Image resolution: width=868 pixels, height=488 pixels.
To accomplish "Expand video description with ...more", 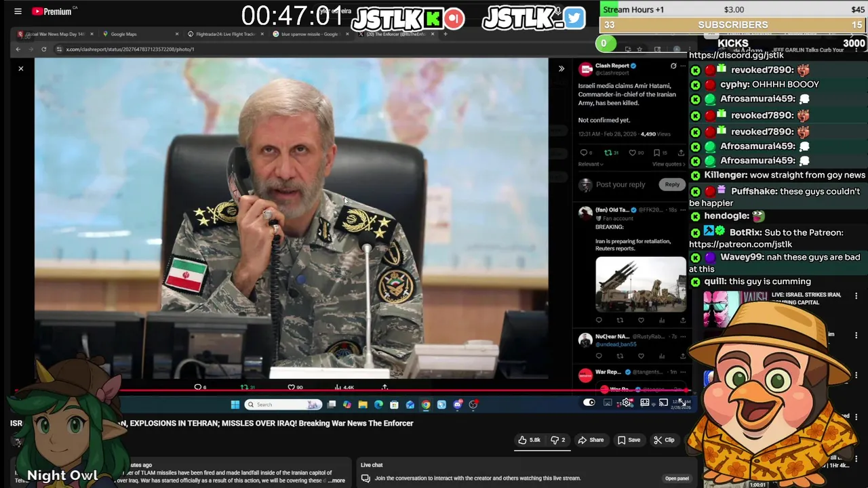I will [x=336, y=481].
